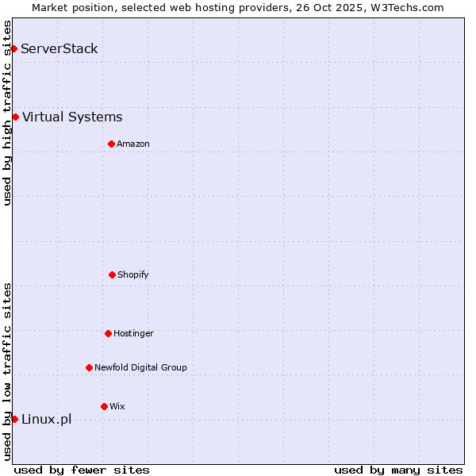Click the red marker for Wix
The width and height of the screenshot is (476, 476).
coord(104,406)
